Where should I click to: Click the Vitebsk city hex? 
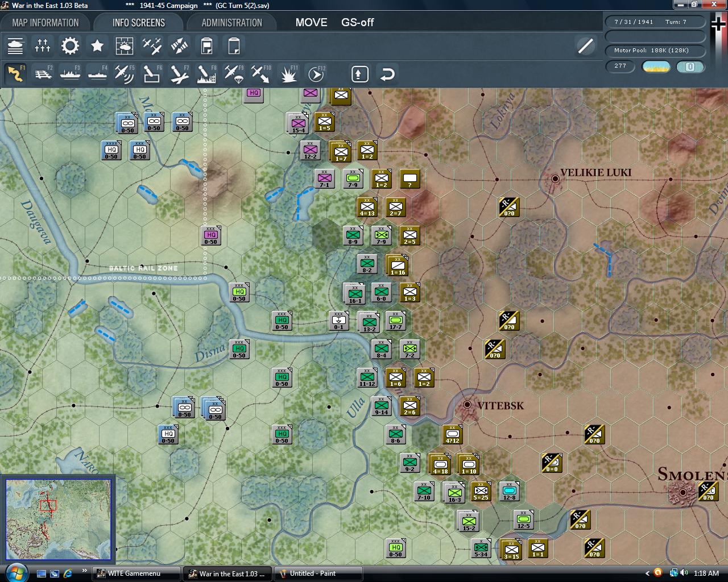pos(467,405)
